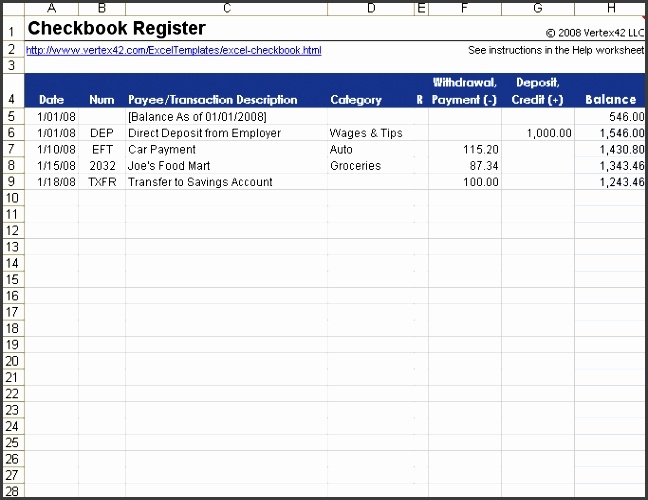Click the Checkbook Register title cell

coord(117,29)
